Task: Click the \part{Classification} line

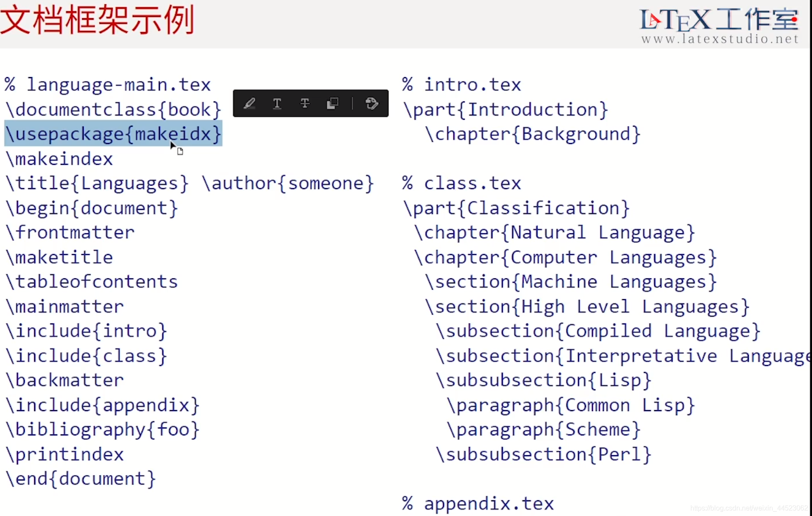Action: point(516,208)
